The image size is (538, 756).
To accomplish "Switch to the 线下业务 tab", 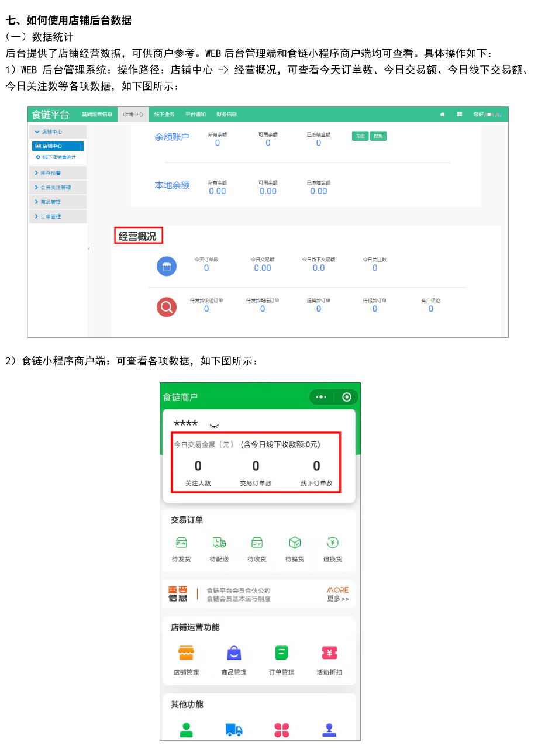I will click(x=164, y=115).
